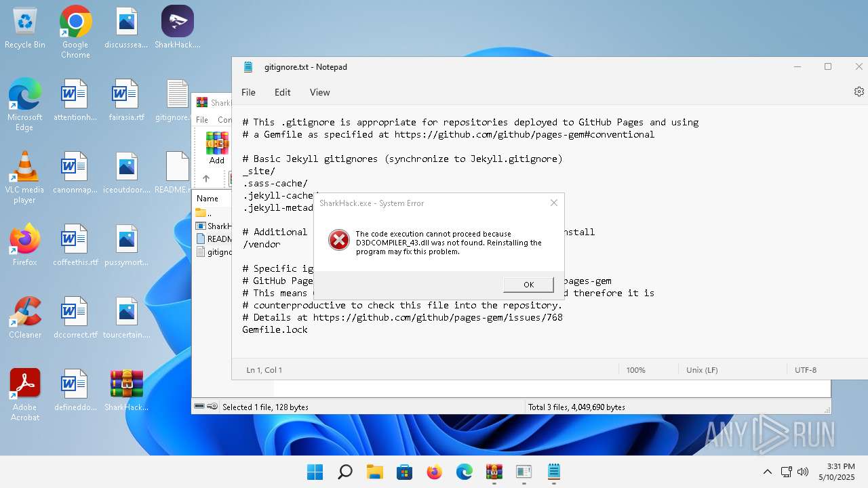Click the 100% zoom status in Notepad

[635, 370]
